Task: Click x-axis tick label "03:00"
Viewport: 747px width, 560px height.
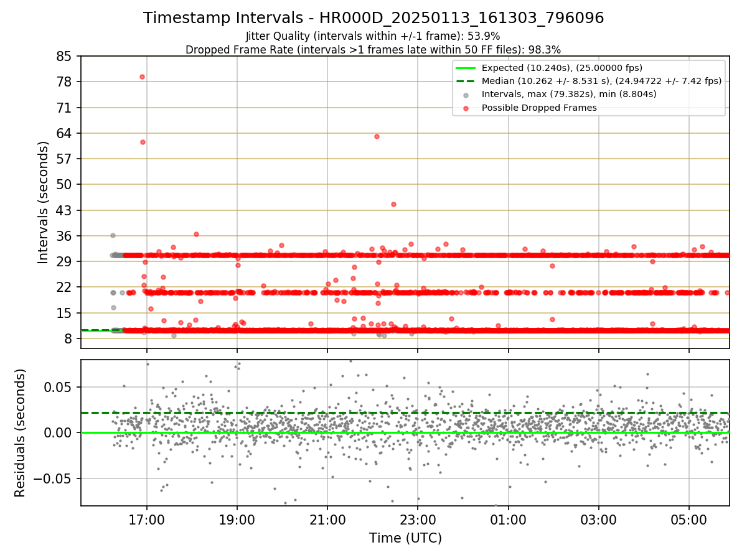Action: coord(599,520)
